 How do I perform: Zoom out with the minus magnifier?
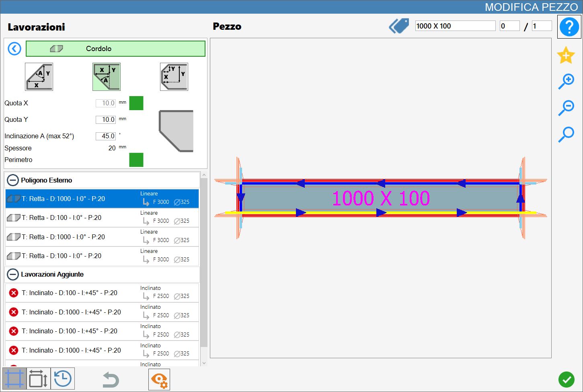(x=566, y=108)
